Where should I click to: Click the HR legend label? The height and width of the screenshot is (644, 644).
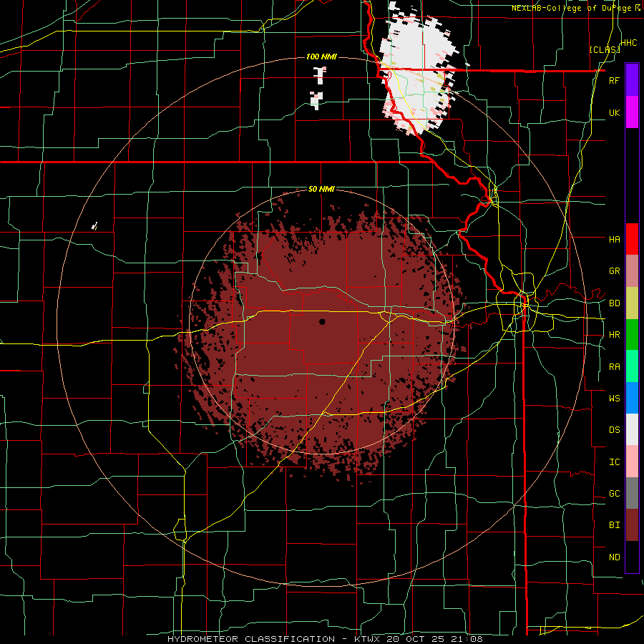click(614, 335)
